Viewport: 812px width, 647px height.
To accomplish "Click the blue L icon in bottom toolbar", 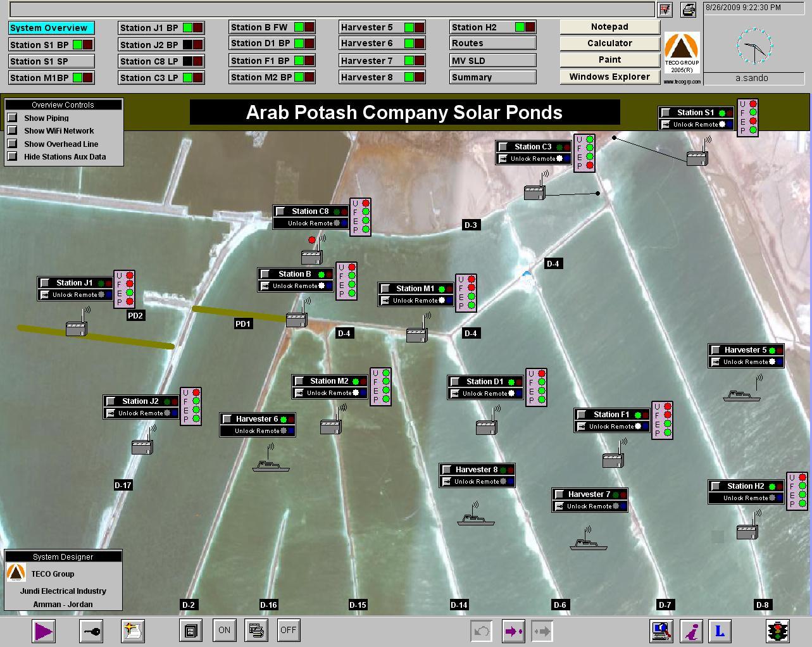I will [720, 631].
